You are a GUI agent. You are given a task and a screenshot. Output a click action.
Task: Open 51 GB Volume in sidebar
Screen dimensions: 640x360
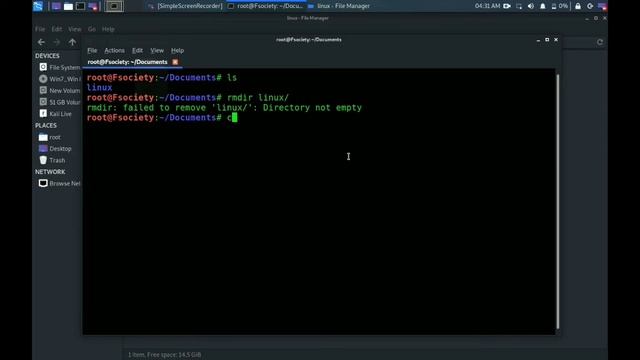60,102
